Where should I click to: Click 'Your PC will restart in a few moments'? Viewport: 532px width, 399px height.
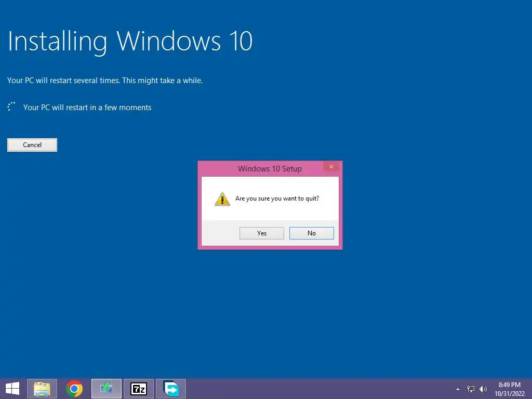(x=87, y=108)
